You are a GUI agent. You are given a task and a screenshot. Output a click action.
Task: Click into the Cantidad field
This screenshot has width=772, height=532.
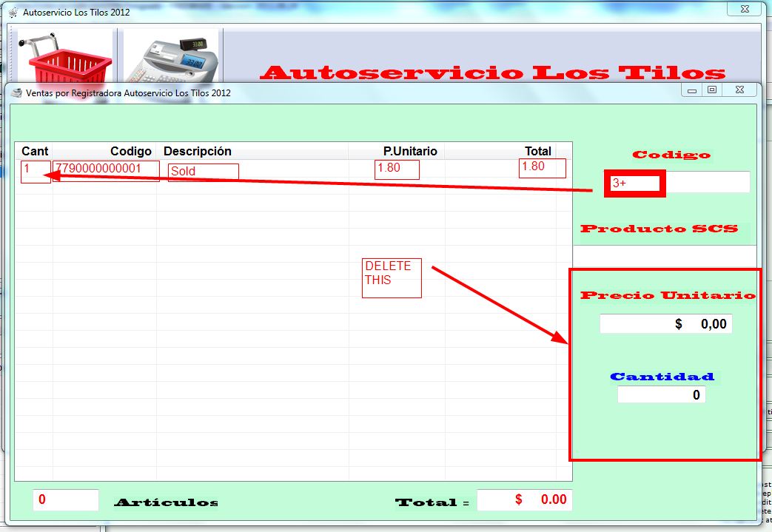pyautogui.click(x=661, y=395)
